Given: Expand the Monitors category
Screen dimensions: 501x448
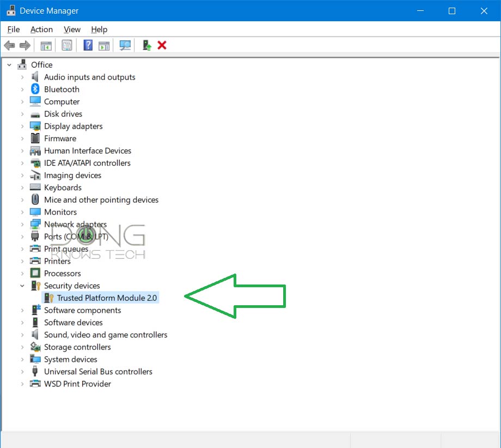Looking at the screenshot, I should coord(22,212).
